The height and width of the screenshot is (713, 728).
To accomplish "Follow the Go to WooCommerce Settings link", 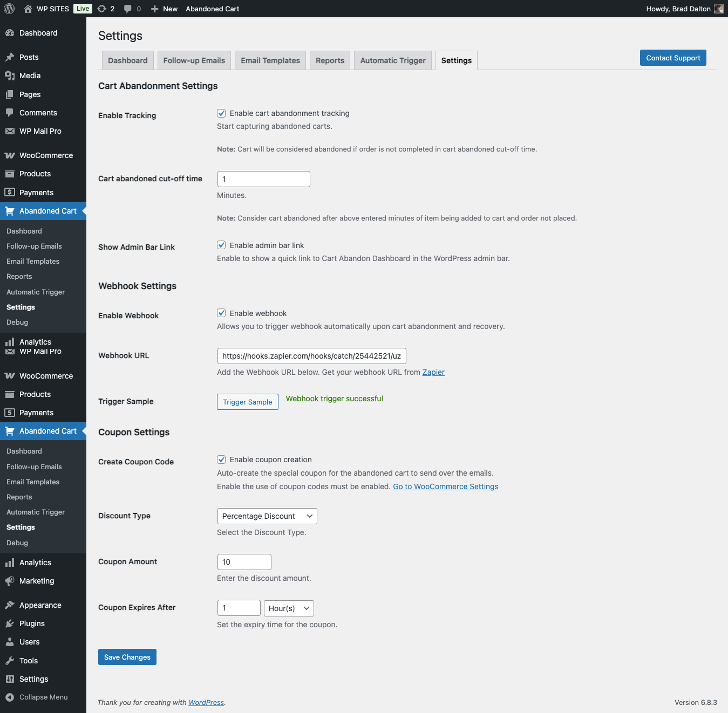I will point(445,486).
